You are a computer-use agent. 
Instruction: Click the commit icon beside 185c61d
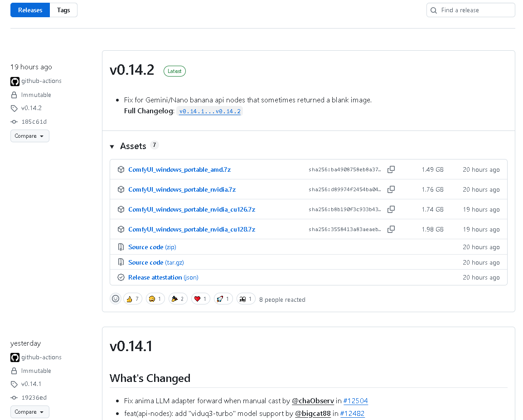[14, 122]
